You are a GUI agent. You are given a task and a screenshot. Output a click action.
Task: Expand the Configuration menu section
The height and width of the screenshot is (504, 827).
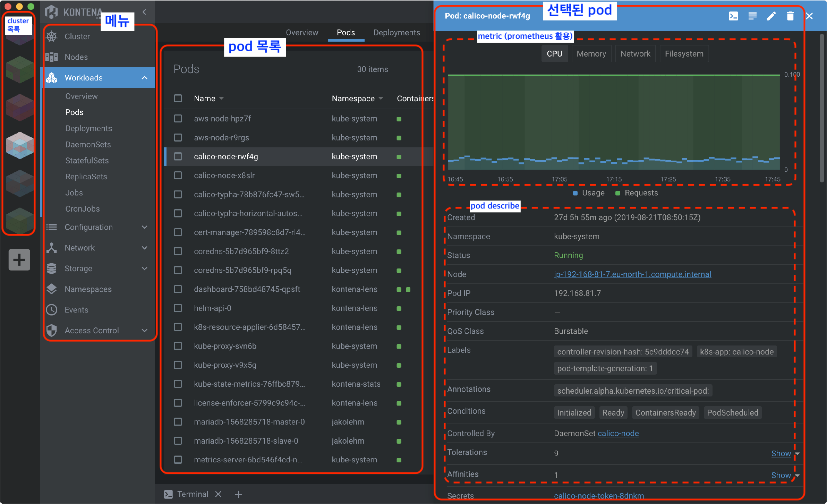pyautogui.click(x=145, y=227)
